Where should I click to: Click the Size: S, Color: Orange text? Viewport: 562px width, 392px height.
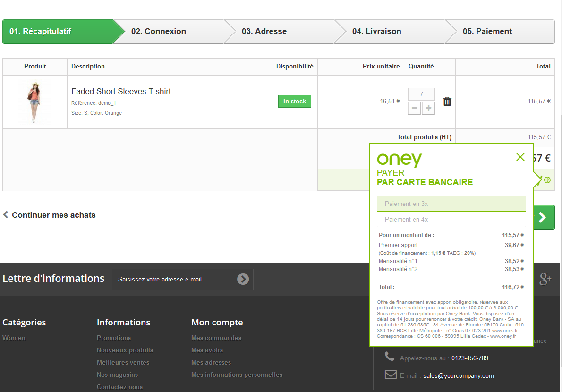[x=96, y=113]
